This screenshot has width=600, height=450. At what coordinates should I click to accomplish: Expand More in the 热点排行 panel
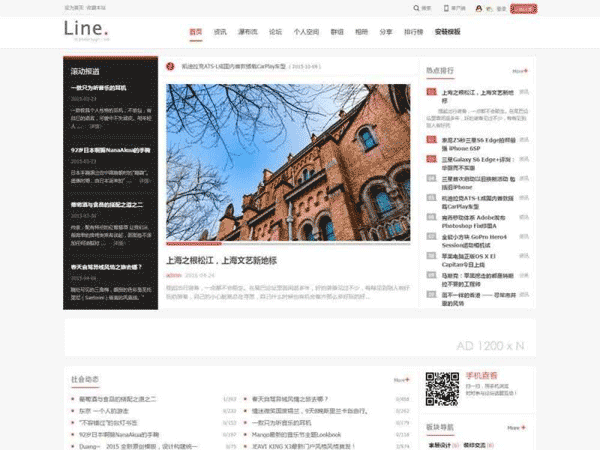pyautogui.click(x=519, y=71)
